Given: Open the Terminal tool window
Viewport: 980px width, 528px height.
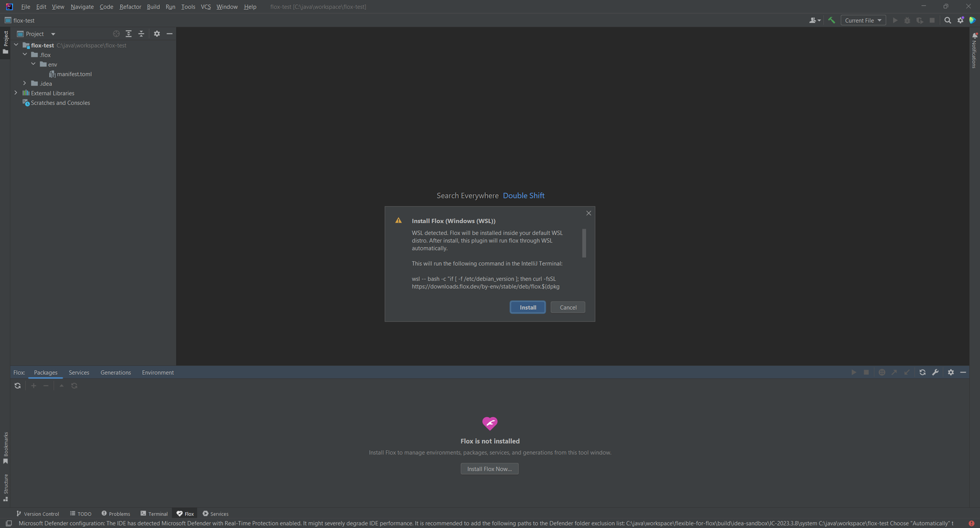Looking at the screenshot, I should [154, 514].
